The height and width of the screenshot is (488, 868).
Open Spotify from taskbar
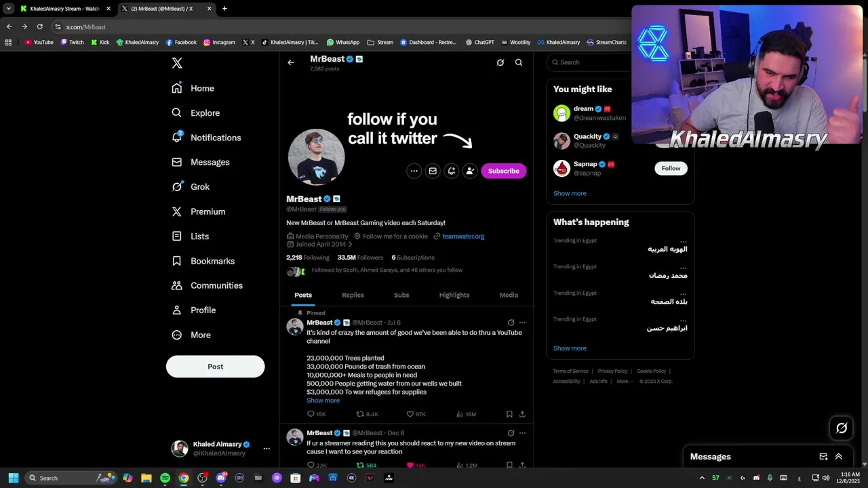pyautogui.click(x=165, y=478)
